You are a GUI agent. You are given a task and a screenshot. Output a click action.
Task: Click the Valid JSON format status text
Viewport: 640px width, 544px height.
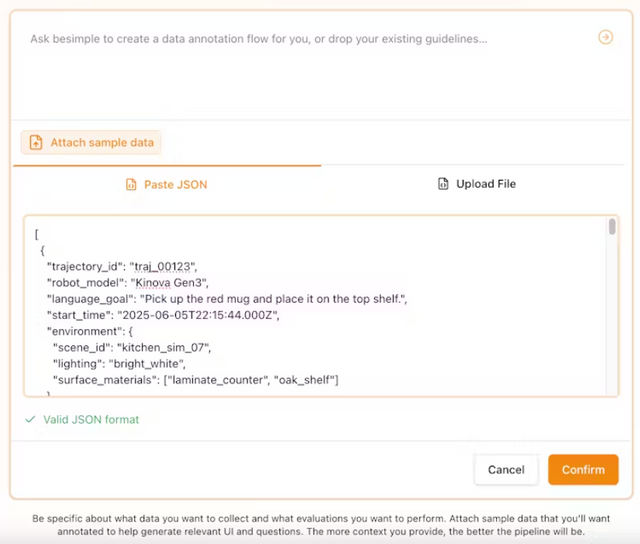tap(91, 420)
